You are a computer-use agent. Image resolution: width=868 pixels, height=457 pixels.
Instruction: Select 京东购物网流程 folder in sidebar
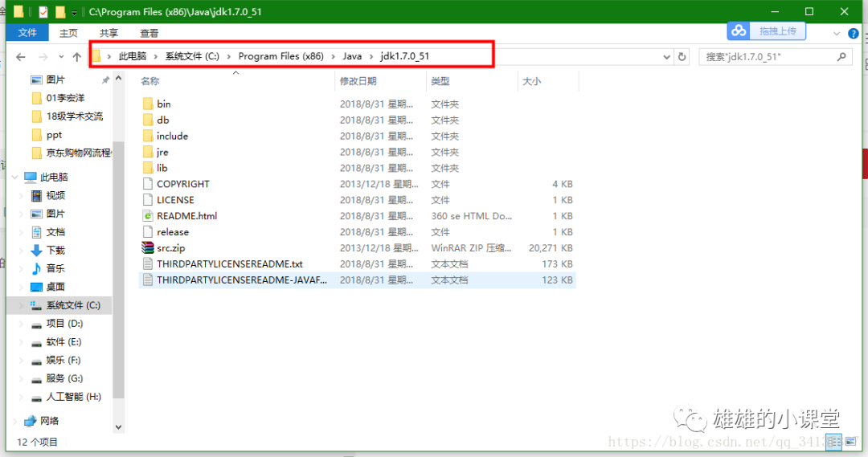click(78, 153)
